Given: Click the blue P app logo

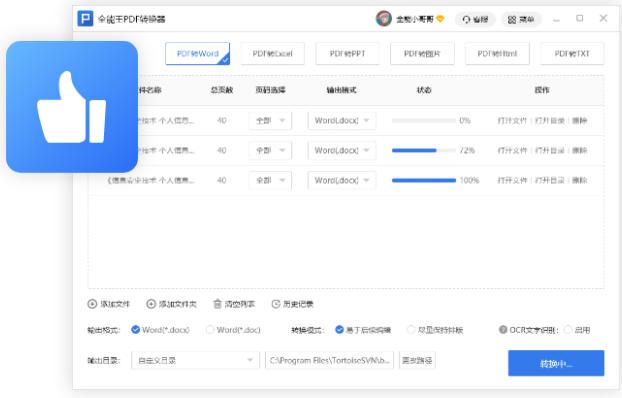Looking at the screenshot, I should (85, 19).
